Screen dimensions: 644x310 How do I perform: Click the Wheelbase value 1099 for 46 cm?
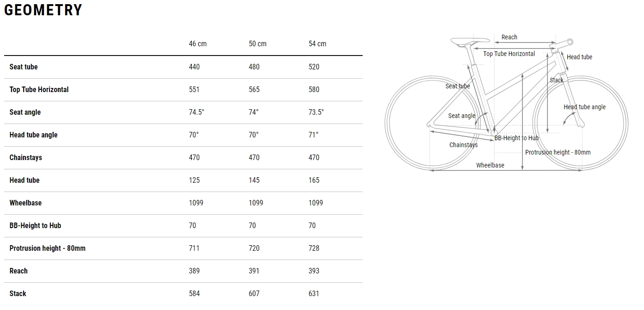pos(196,203)
